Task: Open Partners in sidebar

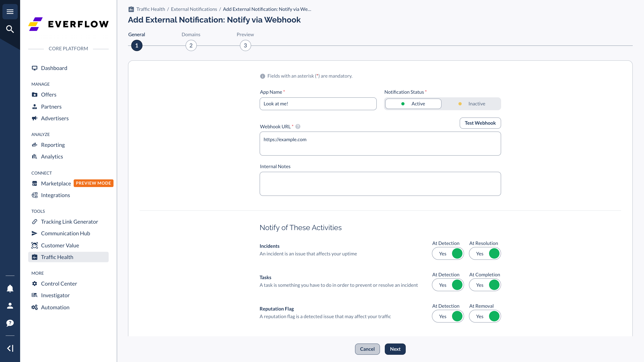Action: point(51,107)
